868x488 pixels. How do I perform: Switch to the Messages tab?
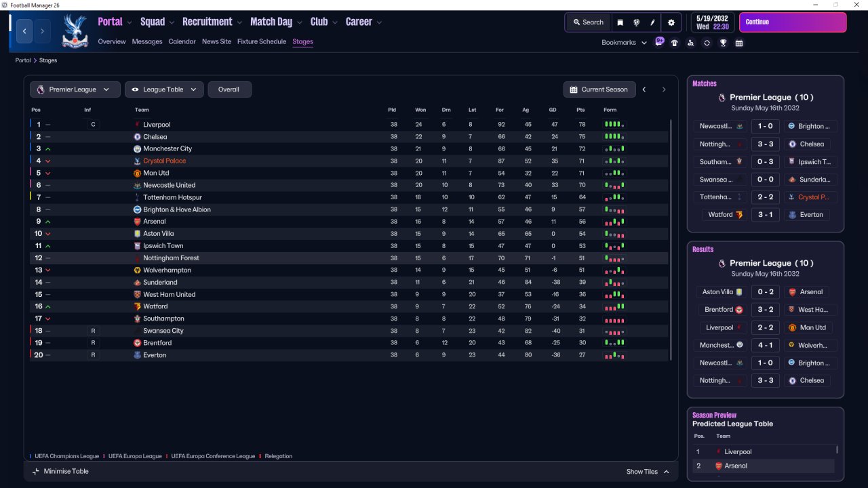coord(147,41)
